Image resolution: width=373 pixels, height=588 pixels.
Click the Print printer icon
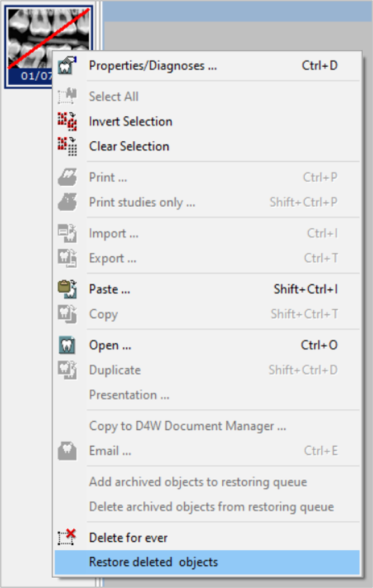[x=67, y=178]
